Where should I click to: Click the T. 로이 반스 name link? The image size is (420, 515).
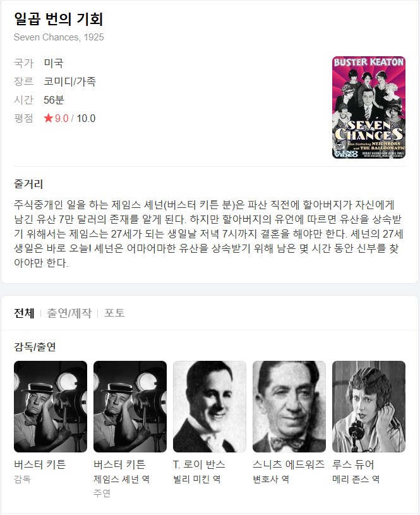click(x=199, y=464)
